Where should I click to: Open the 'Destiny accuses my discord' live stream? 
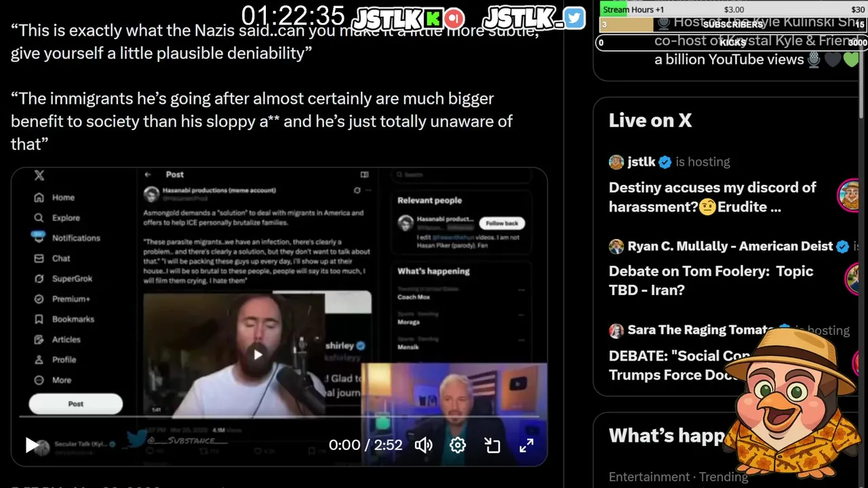[713, 197]
